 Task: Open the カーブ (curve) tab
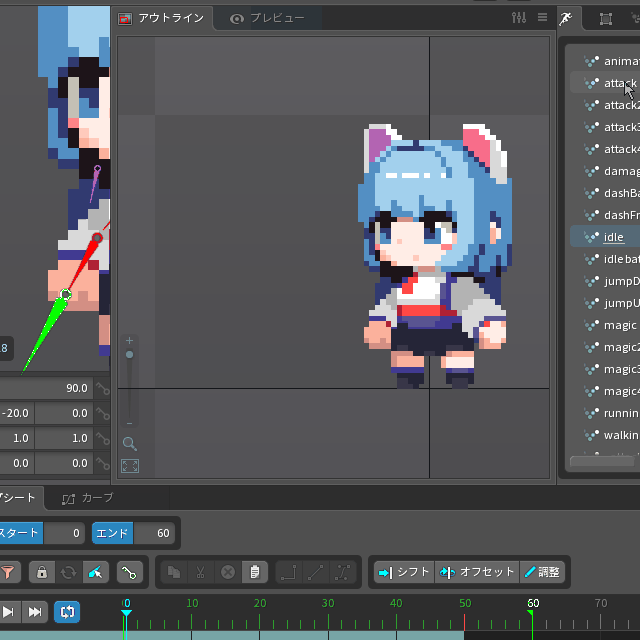click(88, 497)
